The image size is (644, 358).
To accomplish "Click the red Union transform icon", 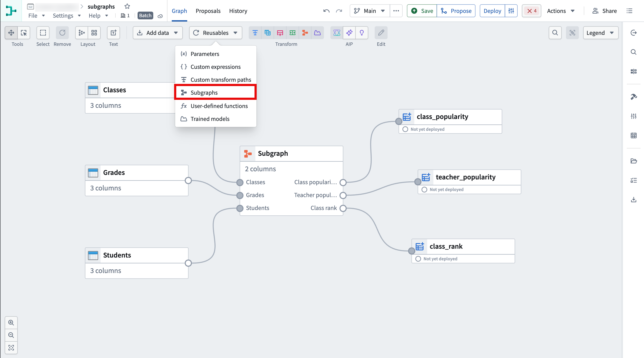I will 280,33.
